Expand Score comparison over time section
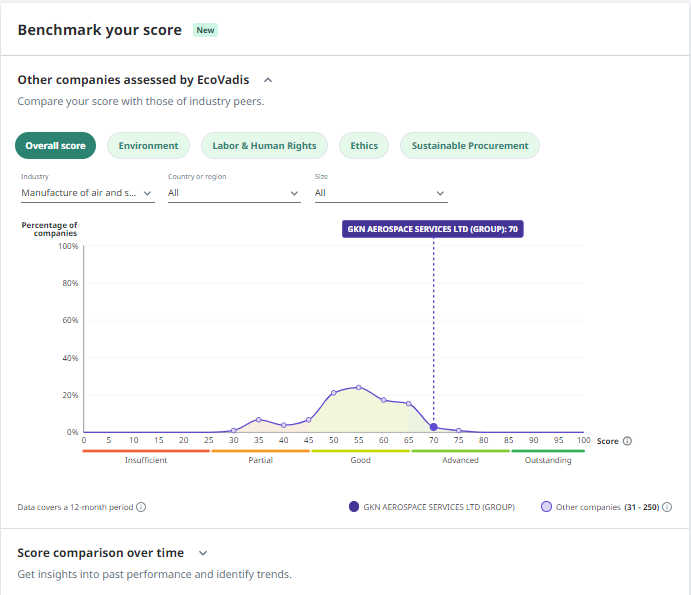The width and height of the screenshot is (691, 595). (x=203, y=553)
